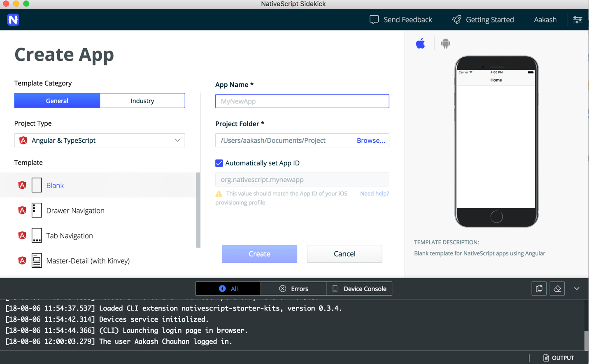Open the Project Type dropdown
589x364 pixels.
point(100,141)
